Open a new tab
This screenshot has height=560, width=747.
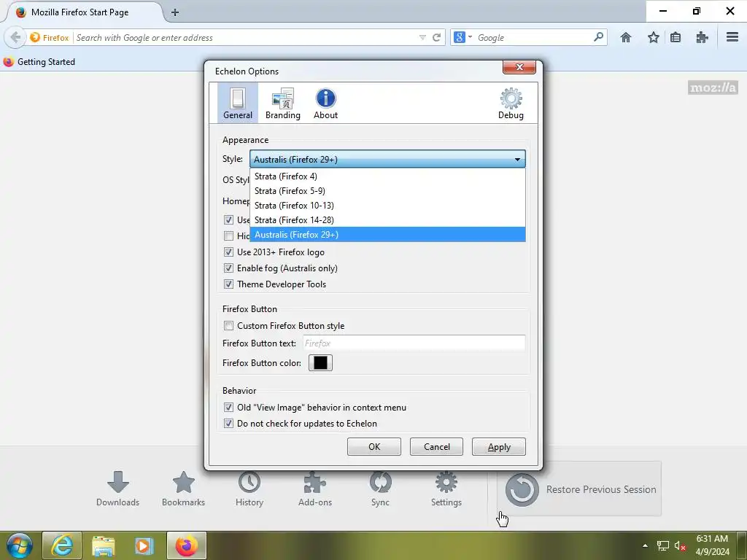coord(175,12)
